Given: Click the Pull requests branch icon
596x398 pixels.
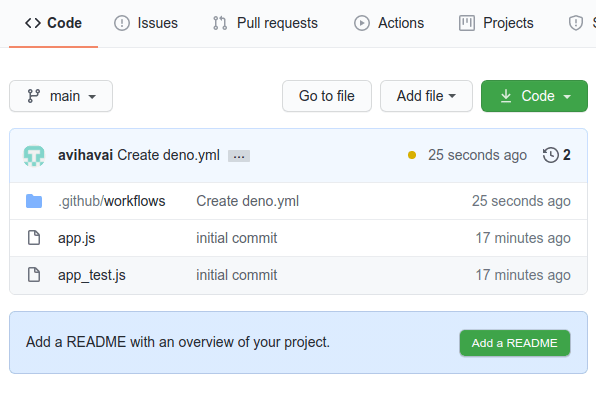Looking at the screenshot, I should pos(220,23).
